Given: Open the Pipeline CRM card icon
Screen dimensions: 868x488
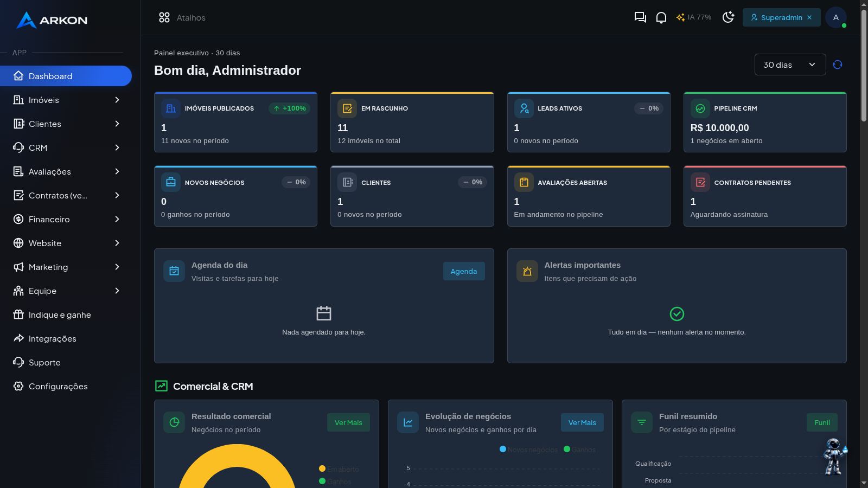Looking at the screenshot, I should 700,108.
